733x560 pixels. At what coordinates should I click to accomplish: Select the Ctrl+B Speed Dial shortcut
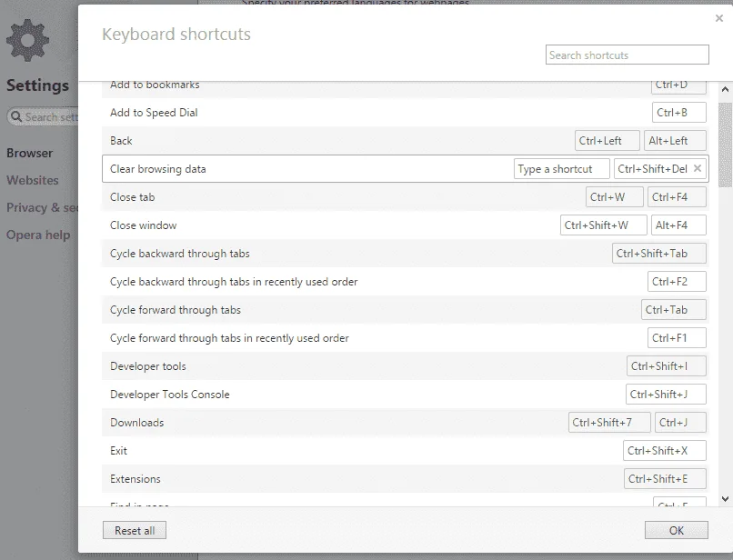pos(678,113)
